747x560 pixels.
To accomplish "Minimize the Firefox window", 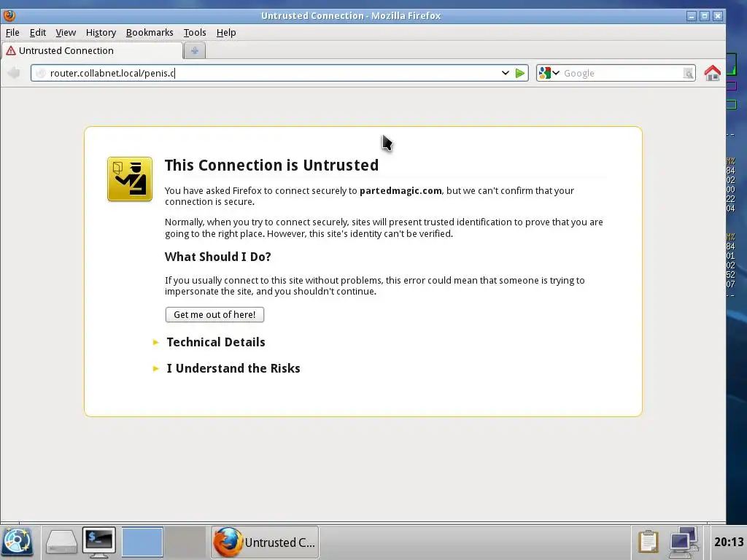I will [x=692, y=16].
